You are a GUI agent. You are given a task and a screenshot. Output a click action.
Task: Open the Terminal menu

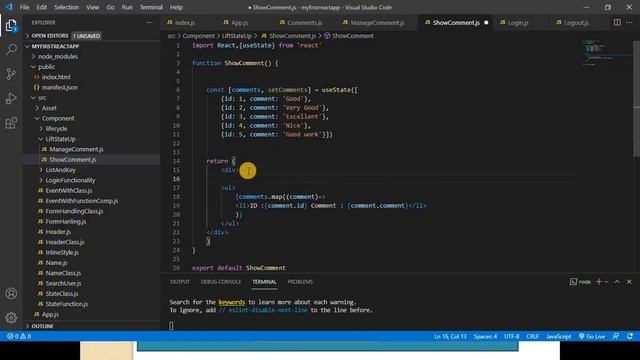151,7
